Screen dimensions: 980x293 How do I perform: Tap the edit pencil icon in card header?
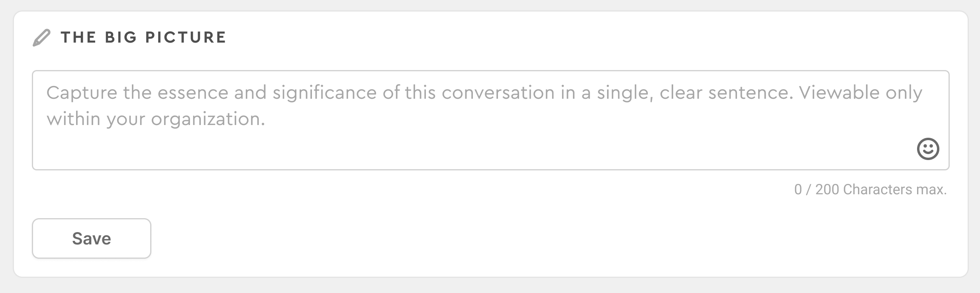[x=41, y=38]
